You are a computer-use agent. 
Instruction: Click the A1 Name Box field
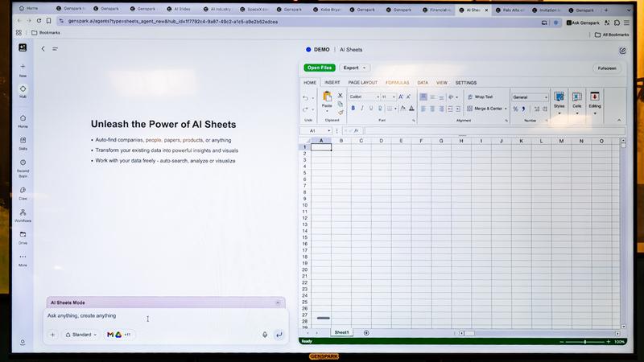[316, 131]
